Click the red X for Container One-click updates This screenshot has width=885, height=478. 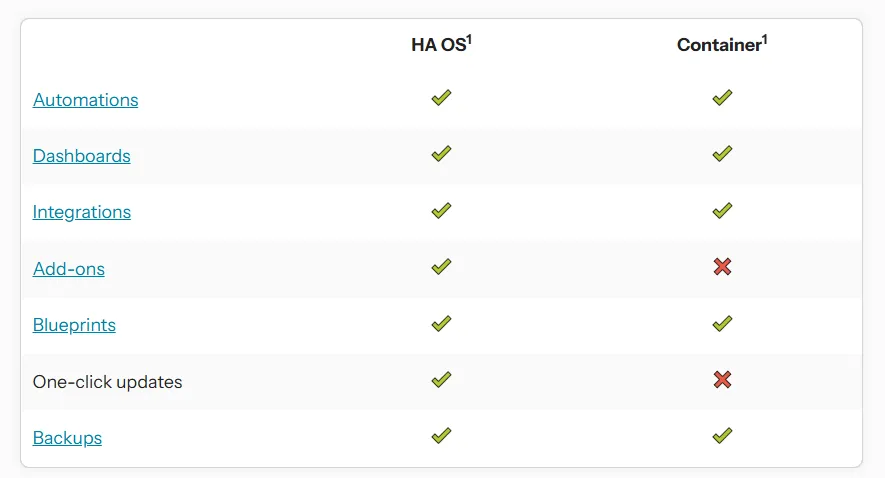coord(722,379)
